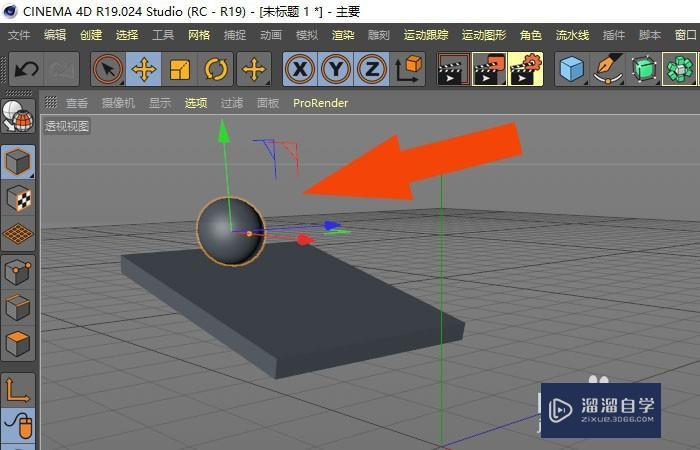The width and height of the screenshot is (700, 450).
Task: Open the 渲染 menu
Action: click(x=343, y=35)
